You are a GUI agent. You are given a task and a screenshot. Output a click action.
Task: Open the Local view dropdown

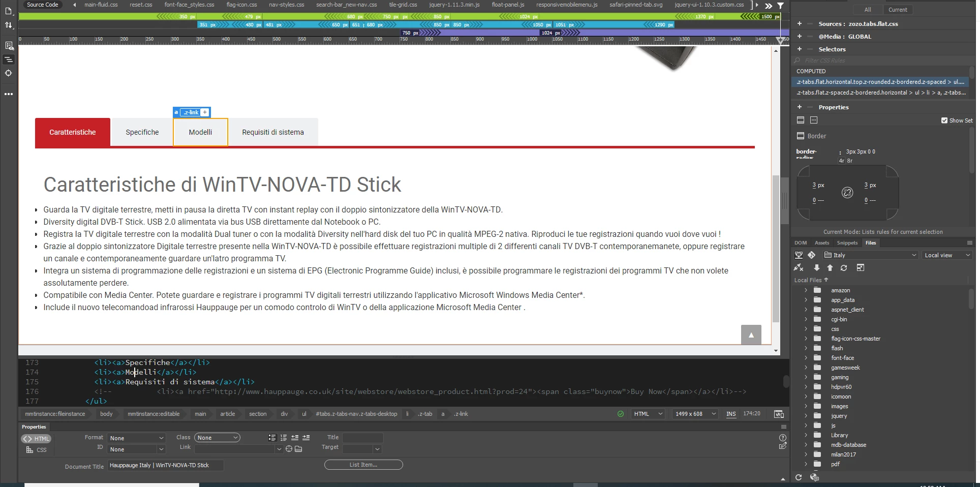(x=947, y=255)
